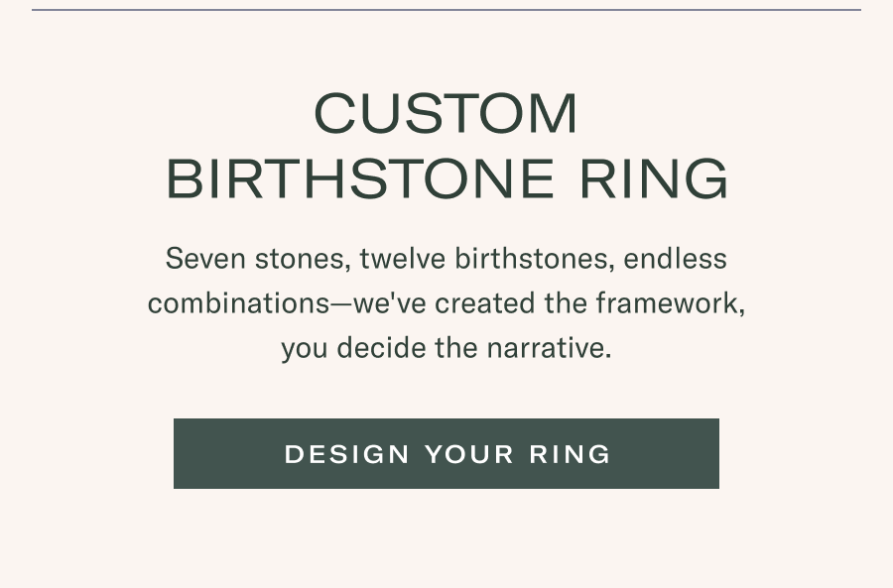Click the word CUSTOM in the heading
Screen dimensions: 893x588
tap(446, 113)
